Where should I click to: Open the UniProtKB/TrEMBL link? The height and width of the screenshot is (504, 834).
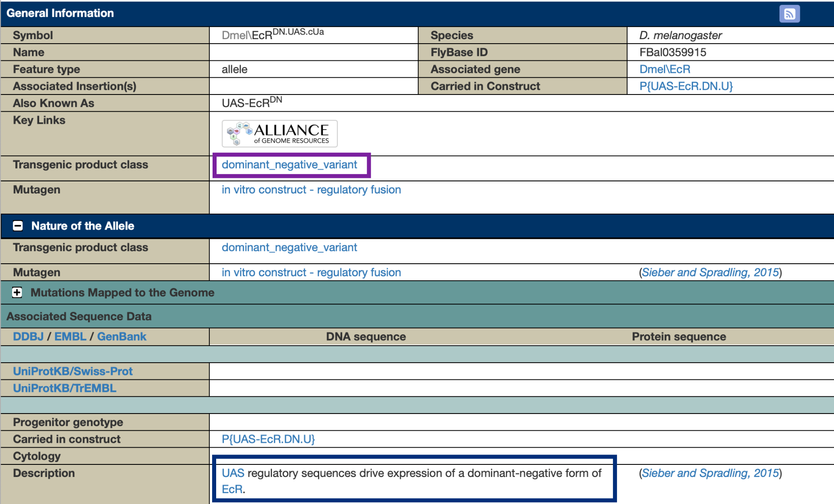pos(64,388)
